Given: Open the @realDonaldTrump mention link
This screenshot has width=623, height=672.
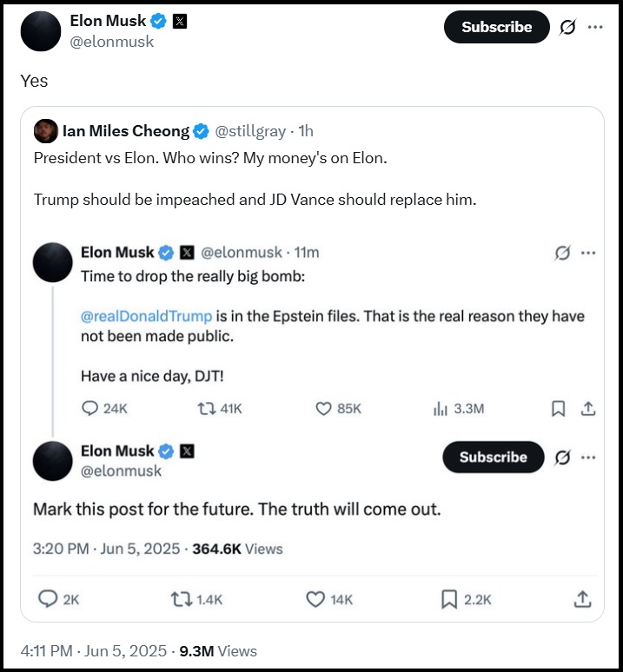Looking at the screenshot, I should point(146,316).
